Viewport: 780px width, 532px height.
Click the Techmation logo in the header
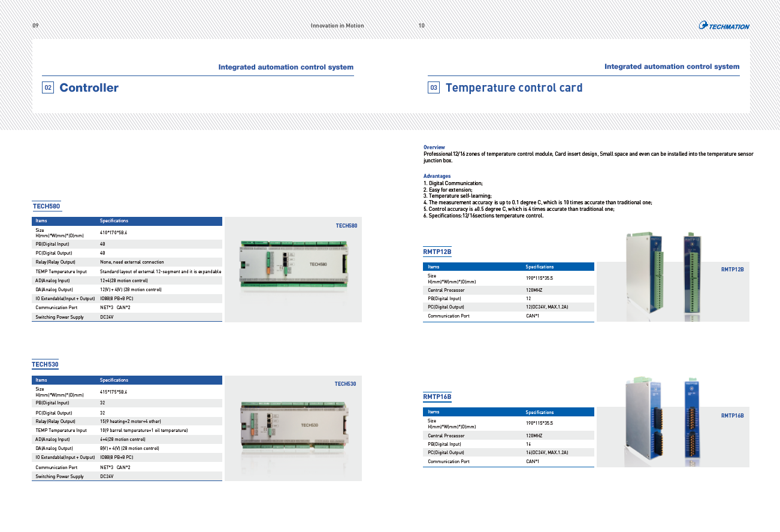[724, 25]
